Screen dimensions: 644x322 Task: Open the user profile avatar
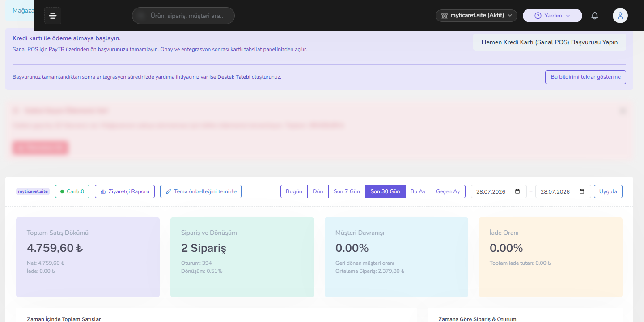[x=620, y=16]
